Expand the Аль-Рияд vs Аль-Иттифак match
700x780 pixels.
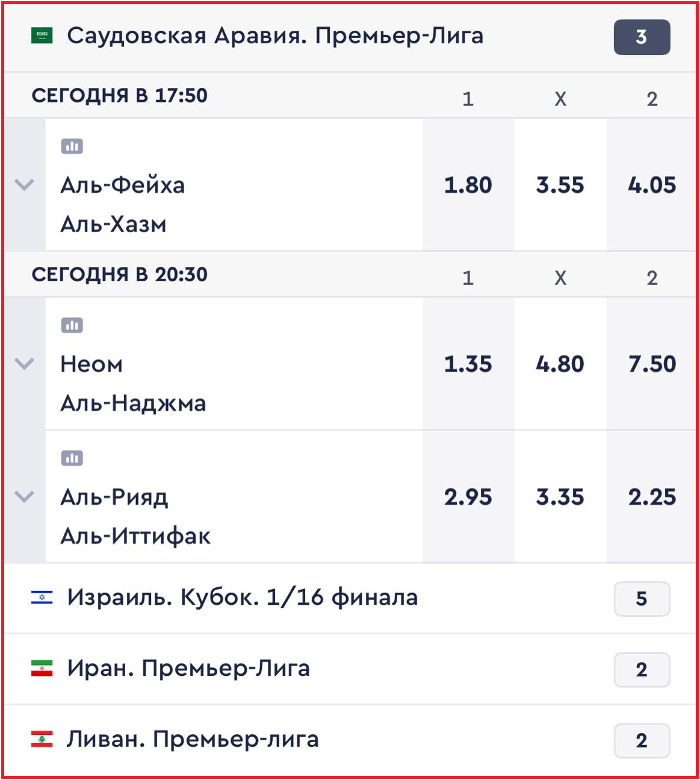24,497
